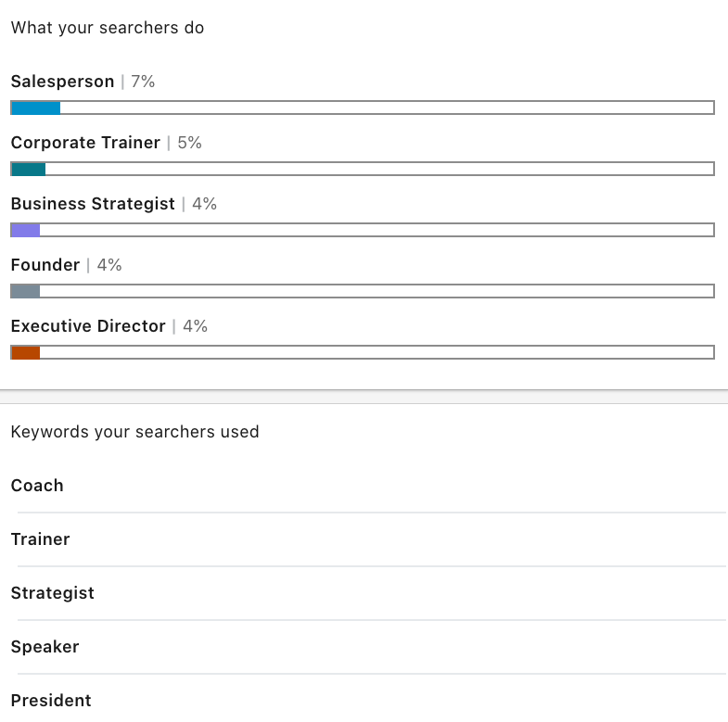Click the President keyword
728x722 pixels.
(x=51, y=701)
